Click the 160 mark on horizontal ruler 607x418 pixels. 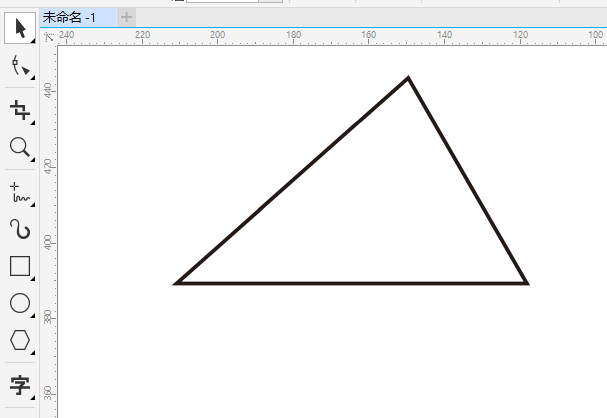(369, 34)
